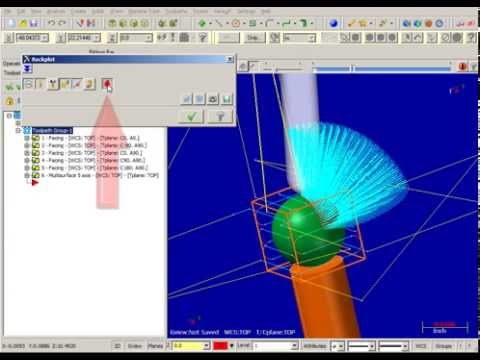480x360 pixels.
Task: Click the X axis lock button
Action: point(9,38)
